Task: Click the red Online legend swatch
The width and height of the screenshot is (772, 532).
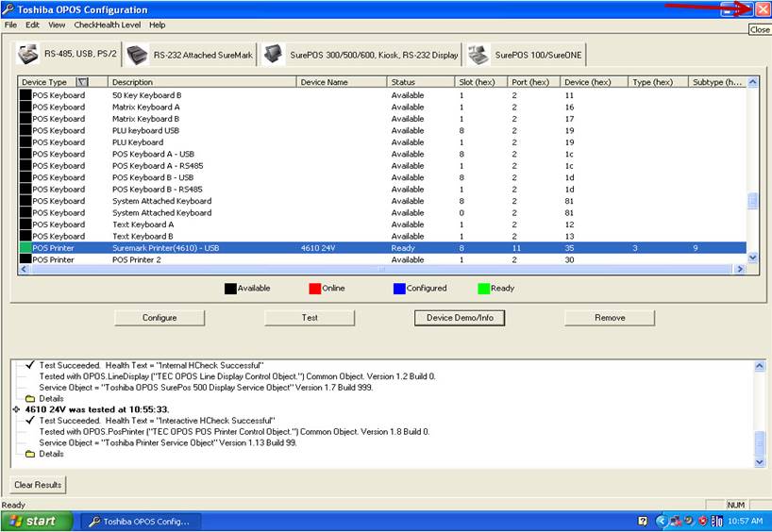Action: (x=315, y=288)
